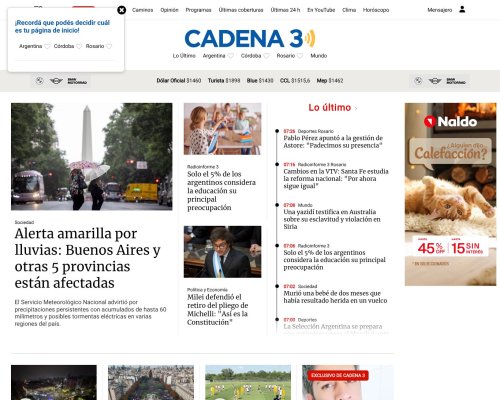Go to Programas in top menu
The image size is (500, 400).
click(x=198, y=10)
